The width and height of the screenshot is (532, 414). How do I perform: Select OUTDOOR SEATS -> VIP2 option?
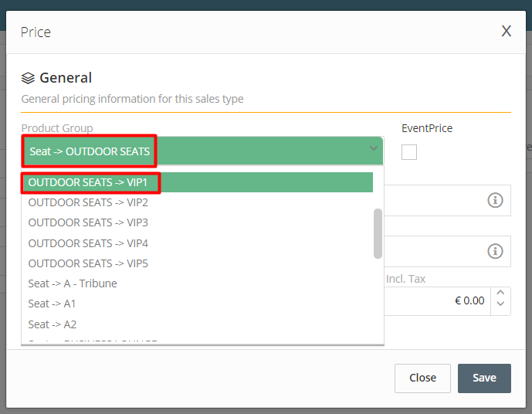click(x=197, y=202)
